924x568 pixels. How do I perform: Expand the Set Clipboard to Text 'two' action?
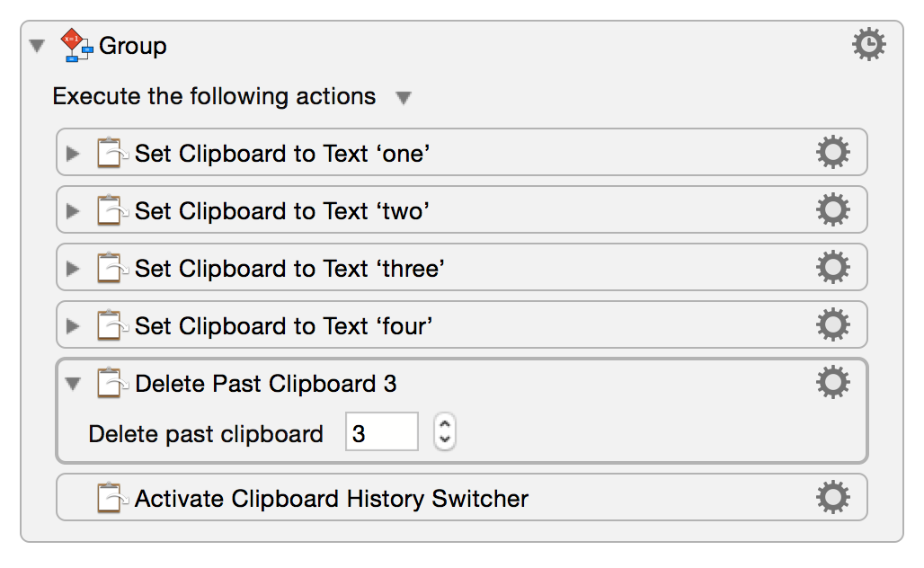click(x=74, y=211)
